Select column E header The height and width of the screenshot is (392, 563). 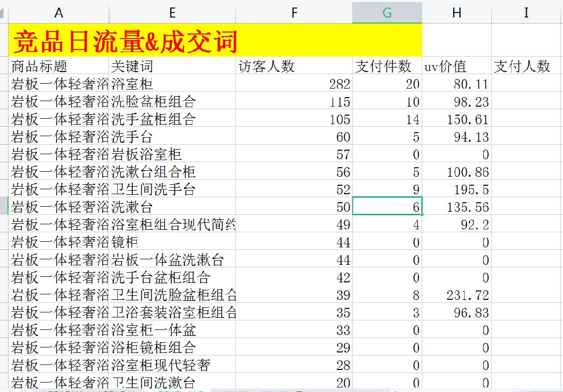point(172,13)
